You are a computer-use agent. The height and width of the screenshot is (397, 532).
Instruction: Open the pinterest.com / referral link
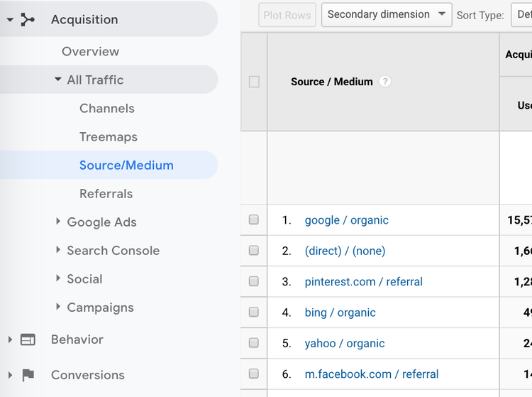click(x=363, y=281)
